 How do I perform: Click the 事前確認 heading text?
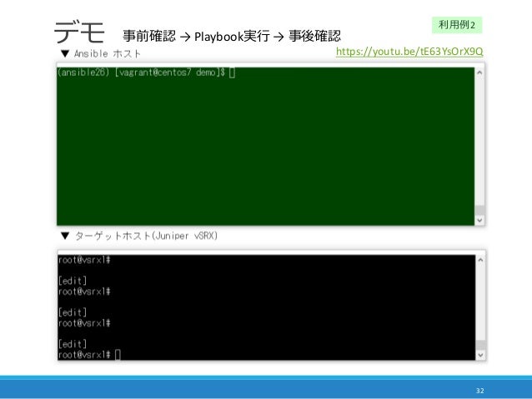pos(149,36)
